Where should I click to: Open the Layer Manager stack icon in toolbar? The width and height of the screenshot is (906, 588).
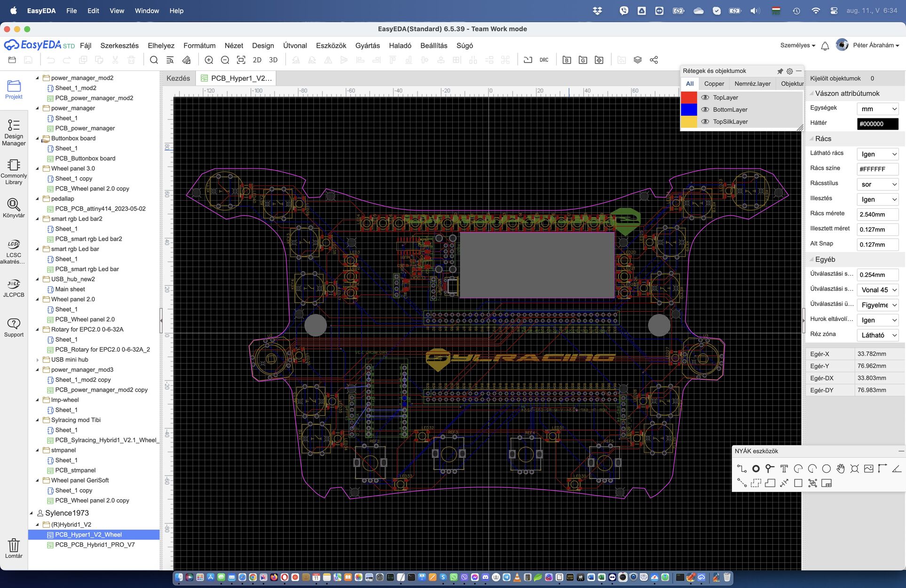(638, 60)
